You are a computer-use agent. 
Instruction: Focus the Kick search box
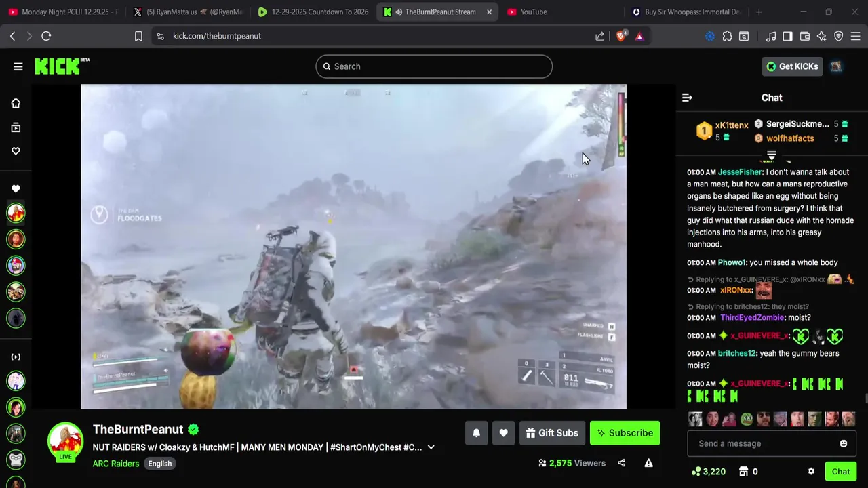tap(434, 66)
